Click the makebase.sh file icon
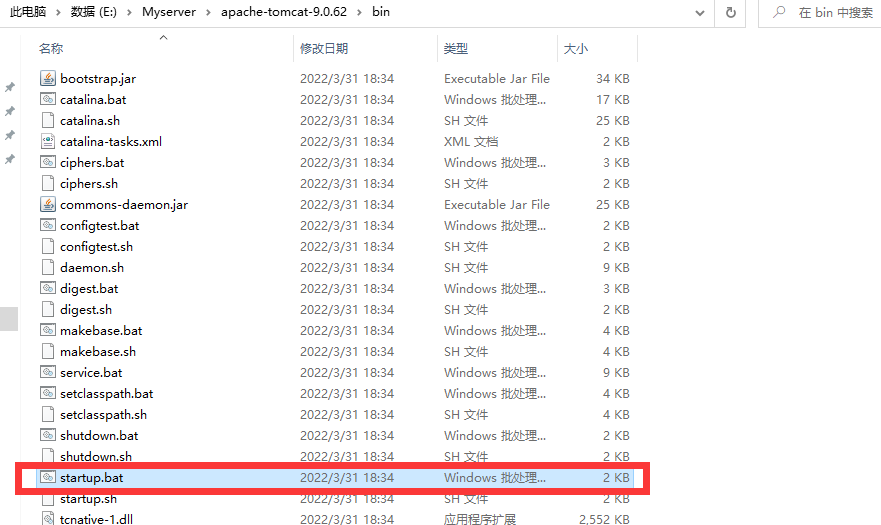Screen dimensions: 881x525 pyautogui.click(x=48, y=351)
